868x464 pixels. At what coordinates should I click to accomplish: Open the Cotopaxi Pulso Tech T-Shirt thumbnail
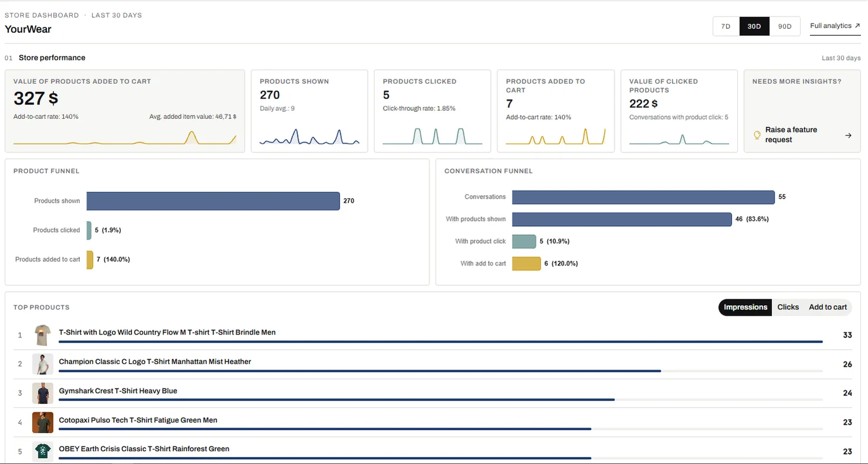point(43,422)
